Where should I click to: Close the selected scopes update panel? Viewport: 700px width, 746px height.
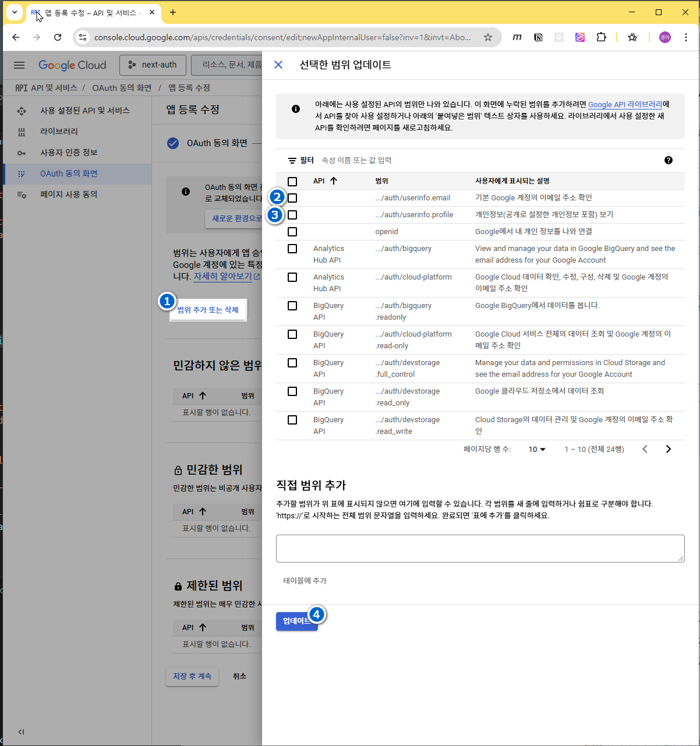(278, 65)
